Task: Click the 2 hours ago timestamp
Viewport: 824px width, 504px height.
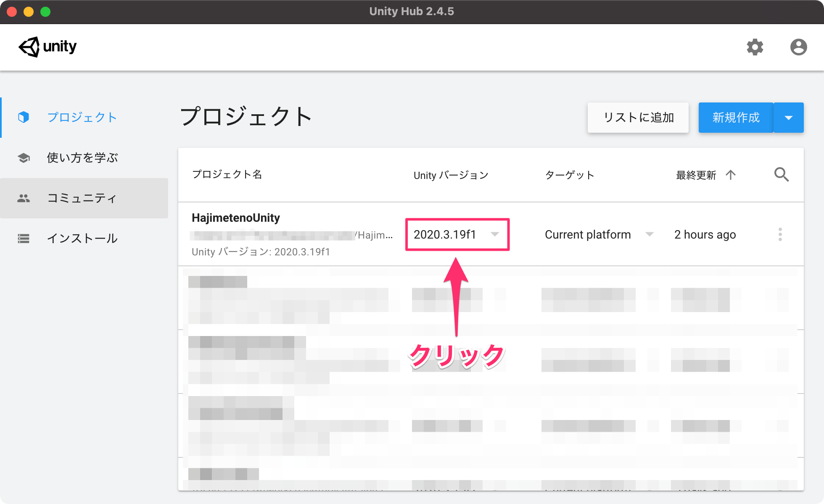Action: pos(705,234)
